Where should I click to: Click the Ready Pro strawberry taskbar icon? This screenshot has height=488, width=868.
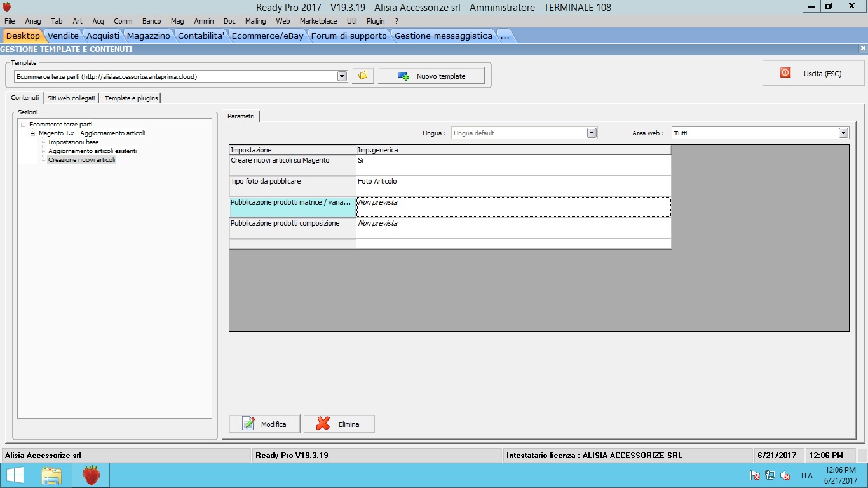[x=92, y=475]
